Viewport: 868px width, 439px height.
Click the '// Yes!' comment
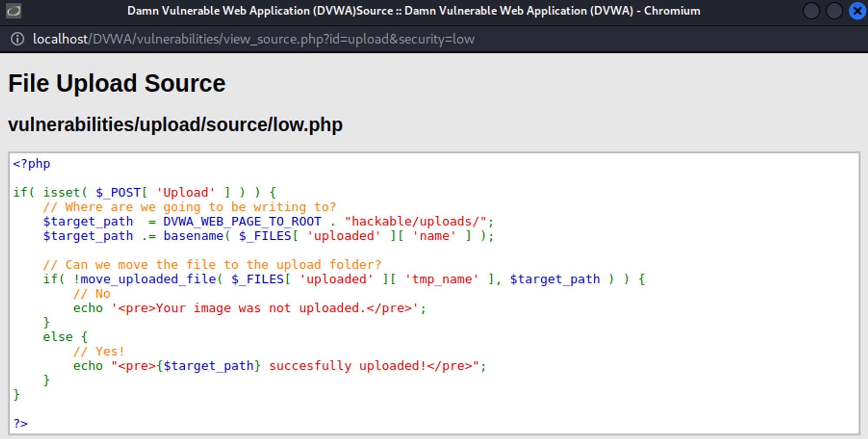99,351
